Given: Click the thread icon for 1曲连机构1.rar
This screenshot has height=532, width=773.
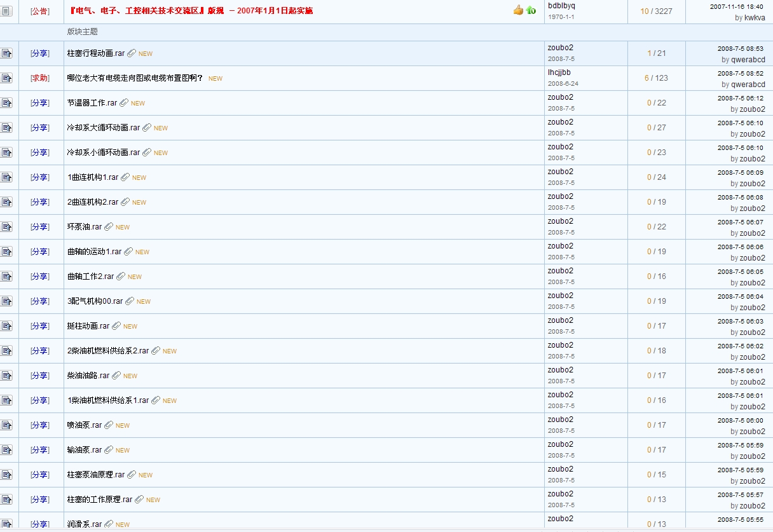Looking at the screenshot, I should (6, 177).
